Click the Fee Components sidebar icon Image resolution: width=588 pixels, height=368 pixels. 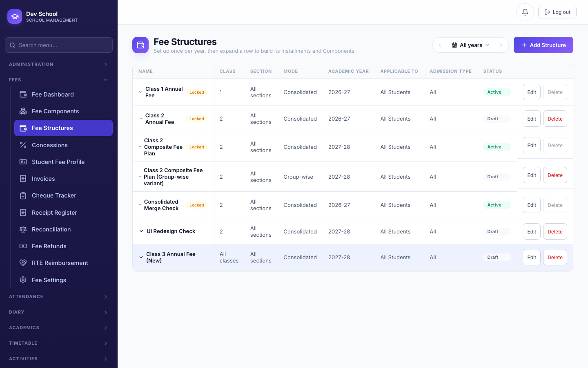click(x=23, y=111)
